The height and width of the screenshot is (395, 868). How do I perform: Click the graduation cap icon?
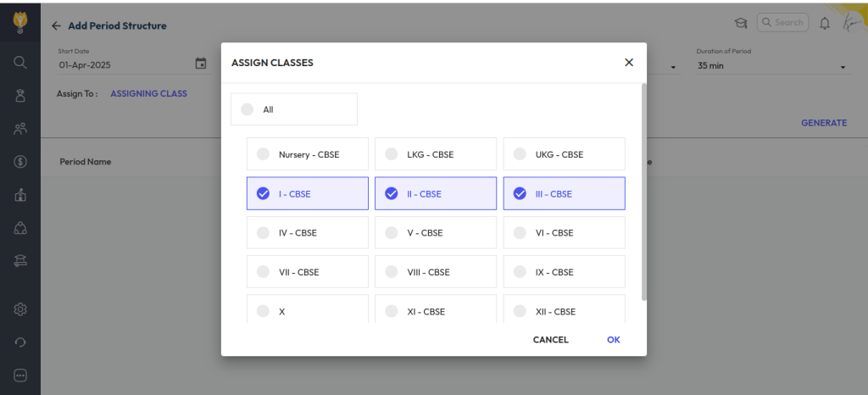pos(740,23)
